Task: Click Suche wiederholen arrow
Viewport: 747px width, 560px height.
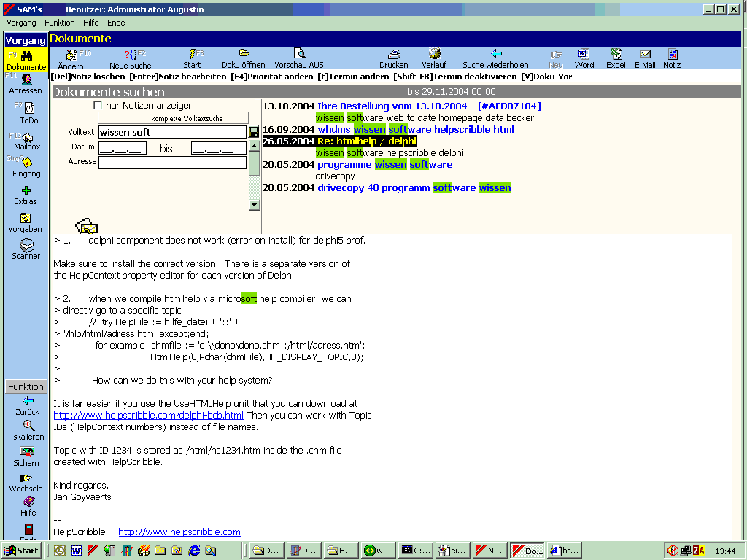Action: pos(495,59)
